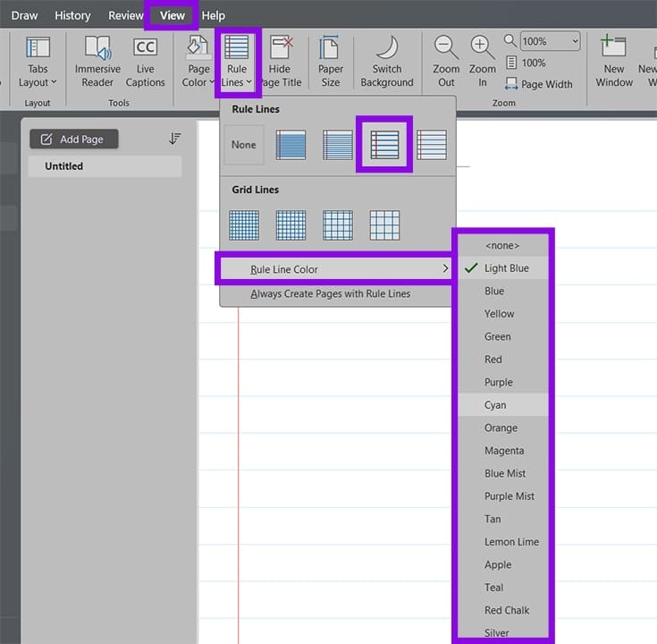657x644 pixels.
Task: Select the checked Light Blue color
Action: (502, 268)
